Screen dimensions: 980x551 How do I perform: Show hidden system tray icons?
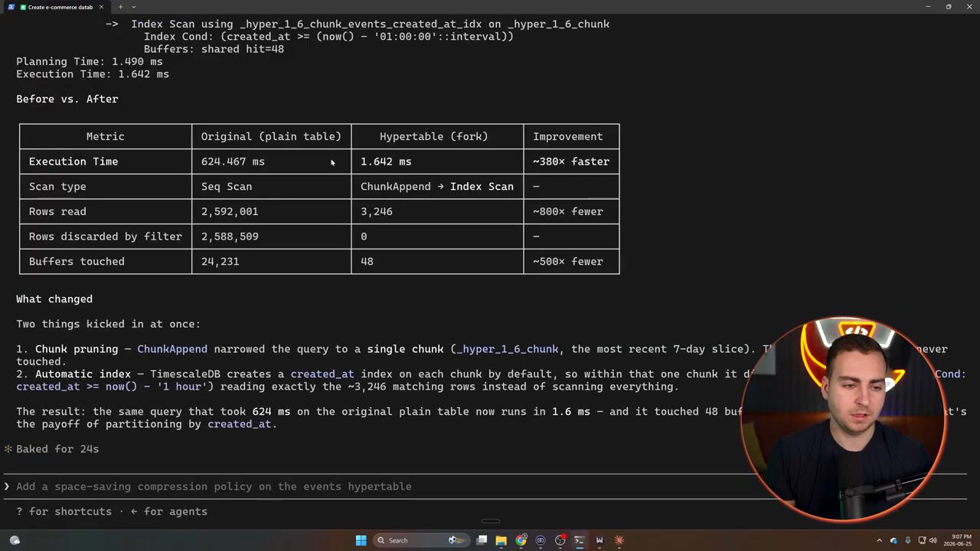coord(879,540)
